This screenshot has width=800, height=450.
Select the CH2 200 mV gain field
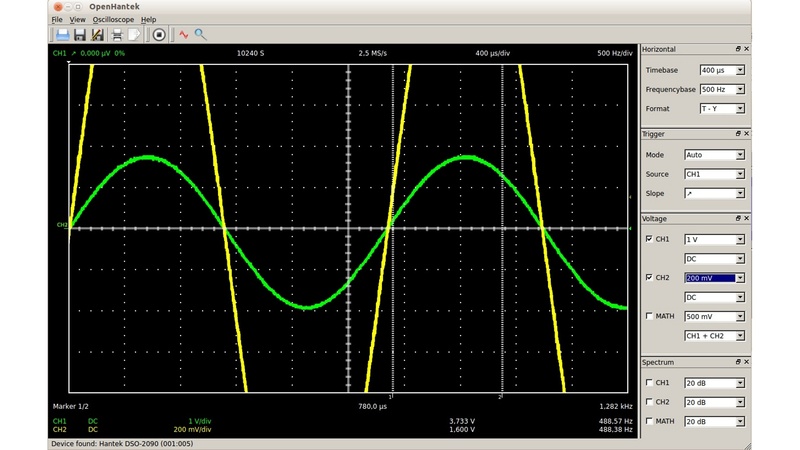point(709,278)
